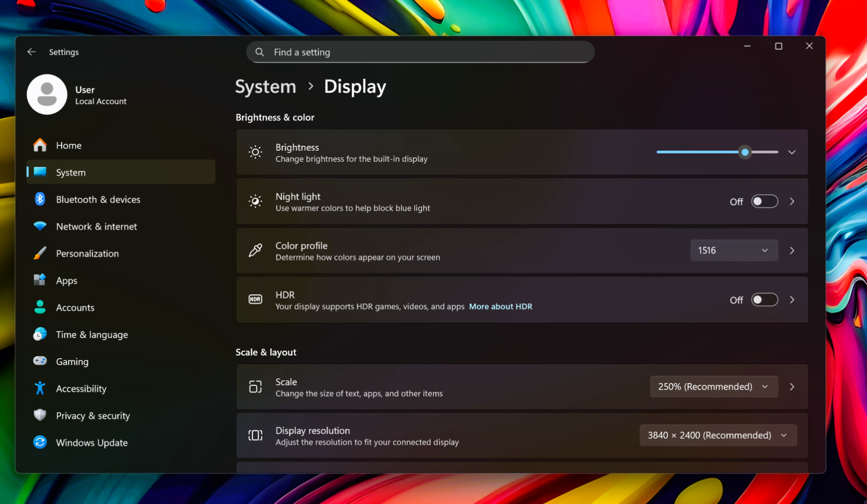Click the Scale & layout heading
The width and height of the screenshot is (867, 504).
[266, 352]
